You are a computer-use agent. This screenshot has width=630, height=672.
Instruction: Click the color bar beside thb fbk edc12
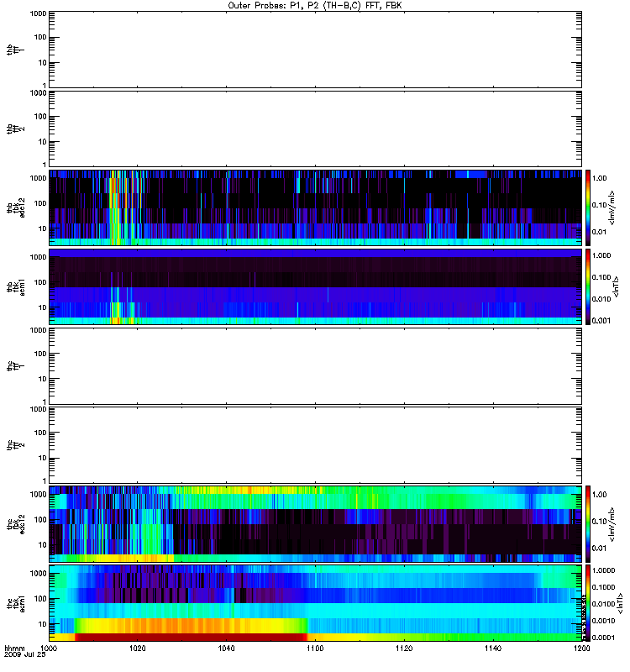(588, 207)
